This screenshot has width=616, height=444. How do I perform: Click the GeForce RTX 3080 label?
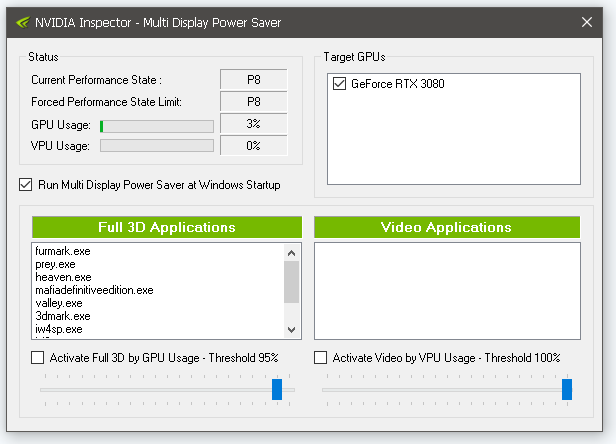point(398,84)
